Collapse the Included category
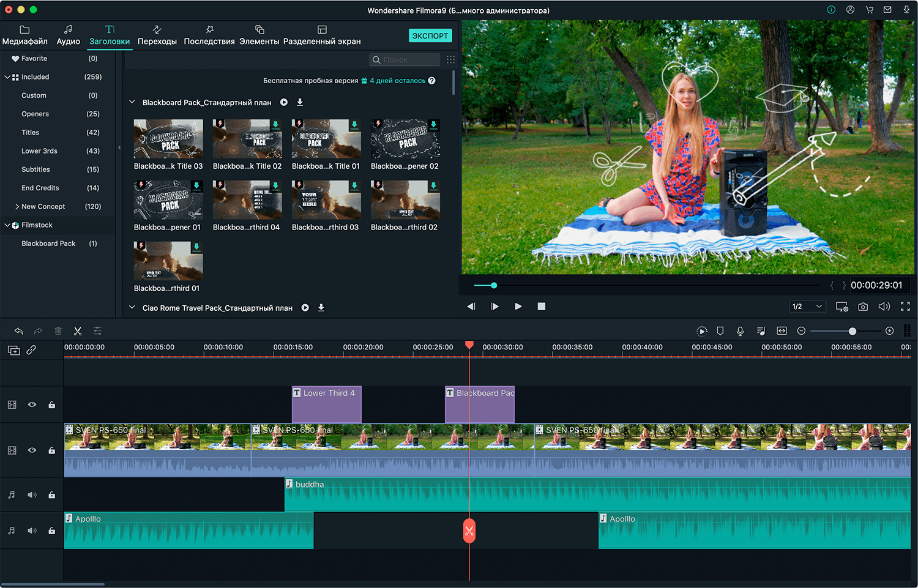The image size is (918, 588). pos(7,77)
